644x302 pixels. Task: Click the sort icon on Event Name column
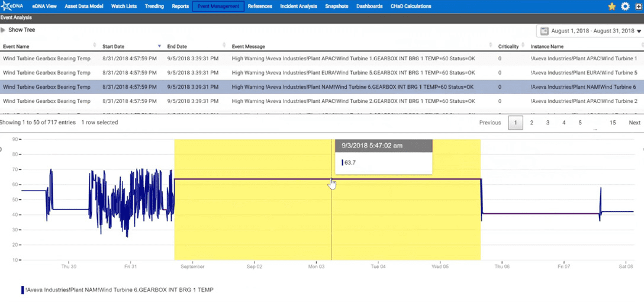pos(95,46)
